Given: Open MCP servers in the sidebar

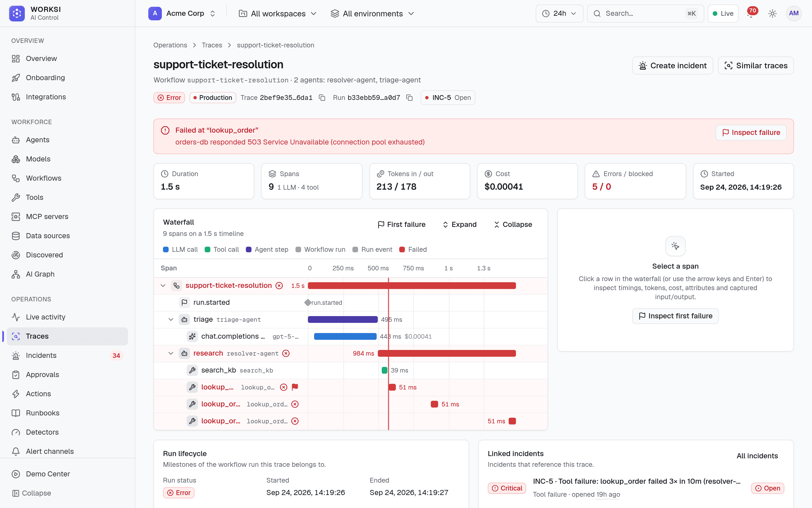Looking at the screenshot, I should click(x=67, y=217).
